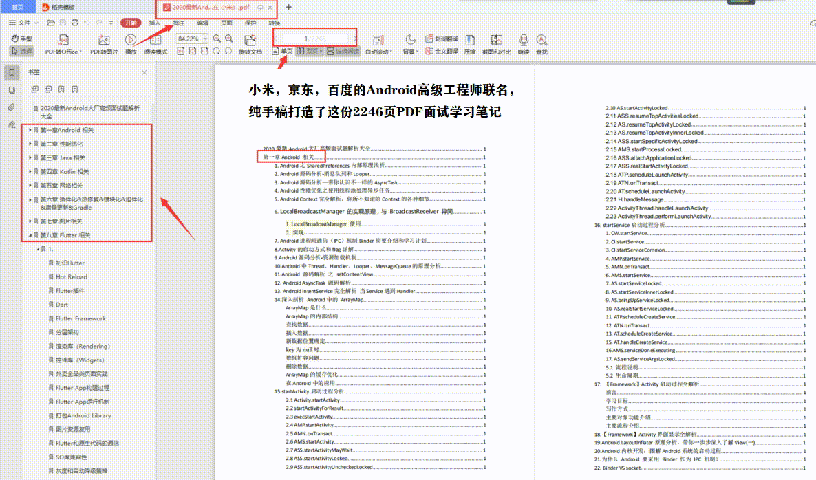
Task: Switch to the Edit ribbon tab
Action: coord(202,23)
